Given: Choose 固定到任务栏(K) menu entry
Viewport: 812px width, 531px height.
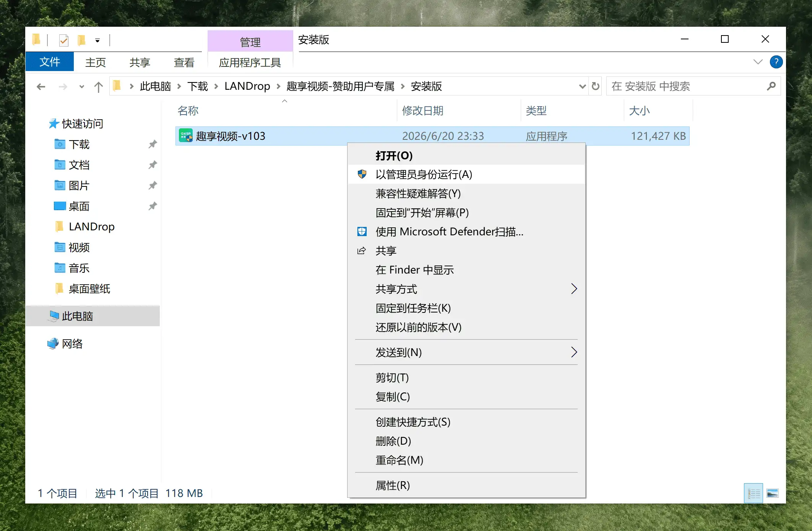Looking at the screenshot, I should point(466,308).
